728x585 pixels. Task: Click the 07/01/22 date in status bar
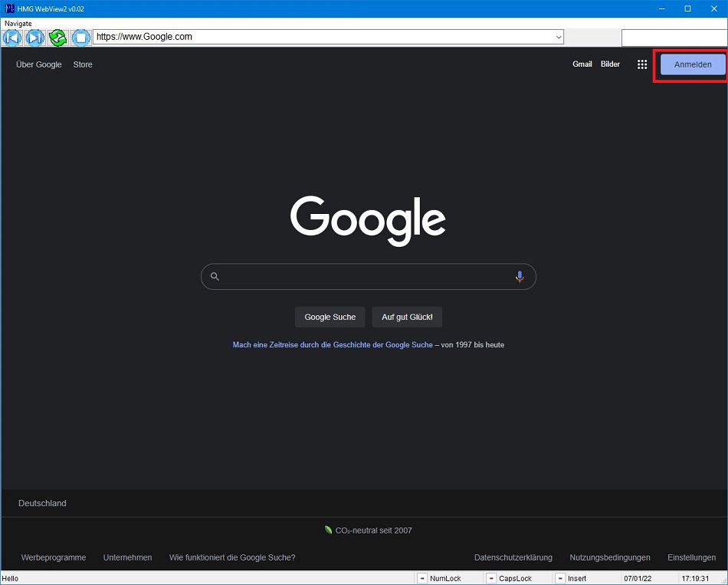point(638,579)
